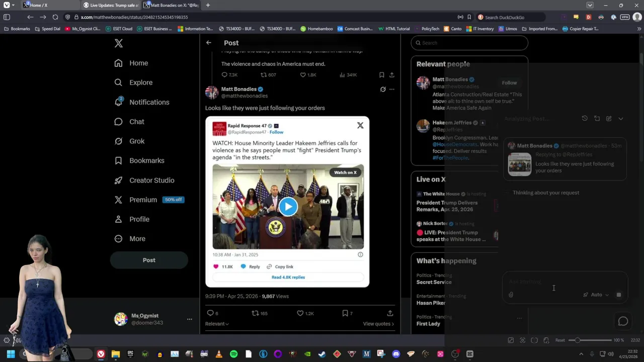Bookmark the post with 7 bookmarks

[347, 313]
